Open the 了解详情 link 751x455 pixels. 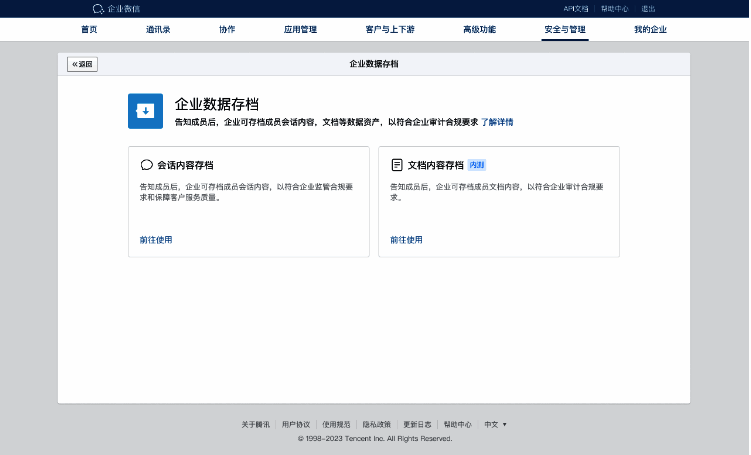(497, 122)
